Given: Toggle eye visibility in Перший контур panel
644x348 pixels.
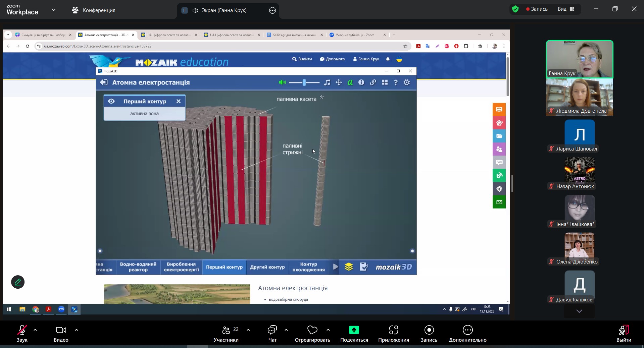Looking at the screenshot, I should pos(111,101).
